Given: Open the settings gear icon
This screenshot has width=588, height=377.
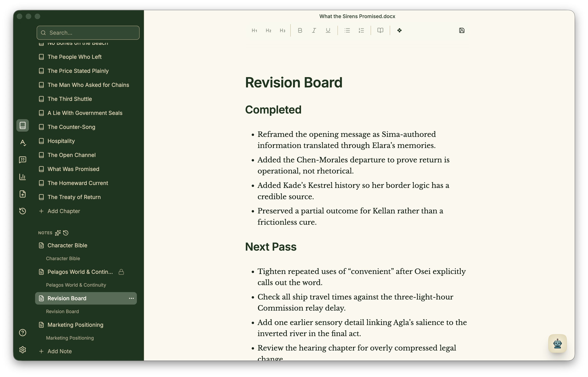Looking at the screenshot, I should [23, 350].
